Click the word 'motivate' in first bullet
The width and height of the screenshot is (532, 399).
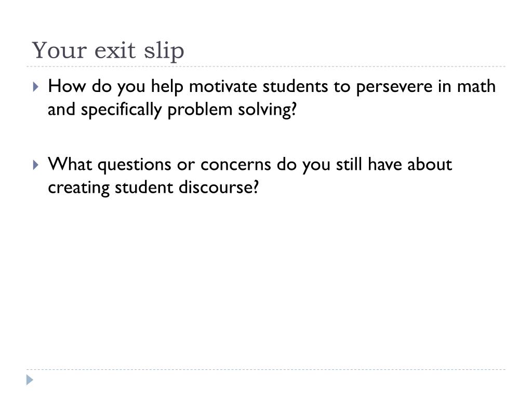pos(223,86)
